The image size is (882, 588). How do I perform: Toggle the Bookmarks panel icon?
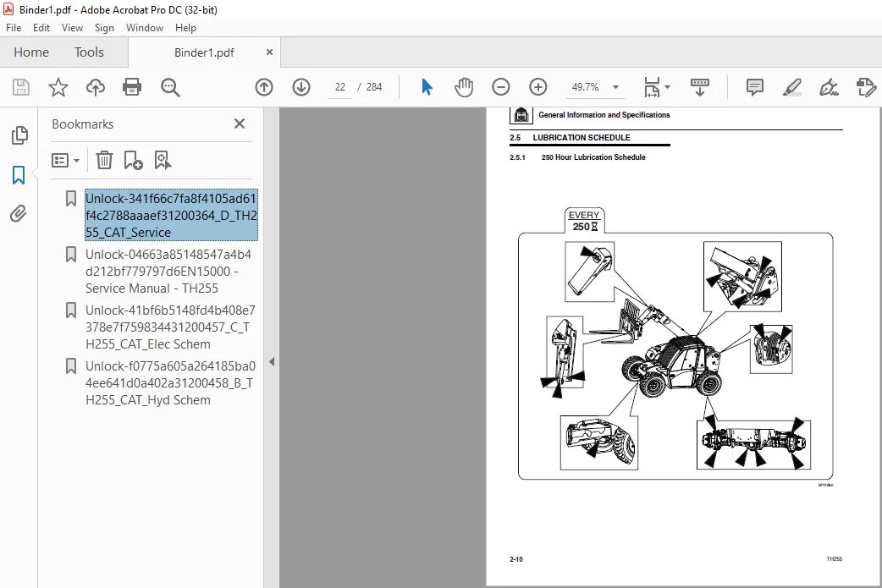click(x=19, y=175)
